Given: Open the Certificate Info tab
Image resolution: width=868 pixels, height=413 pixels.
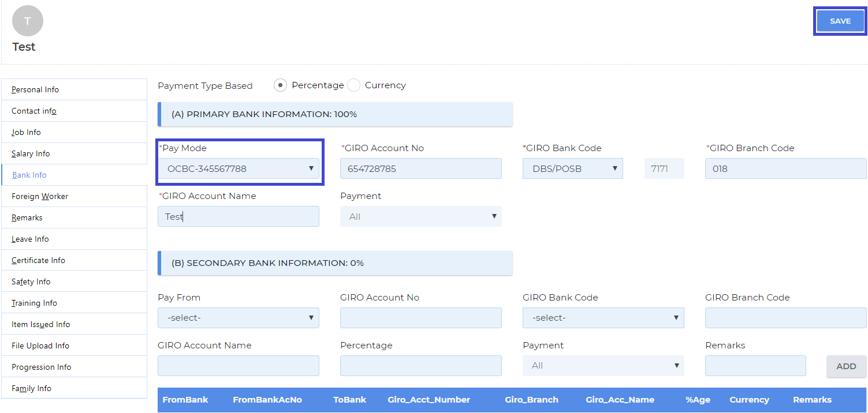Looking at the screenshot, I should click(x=74, y=260).
